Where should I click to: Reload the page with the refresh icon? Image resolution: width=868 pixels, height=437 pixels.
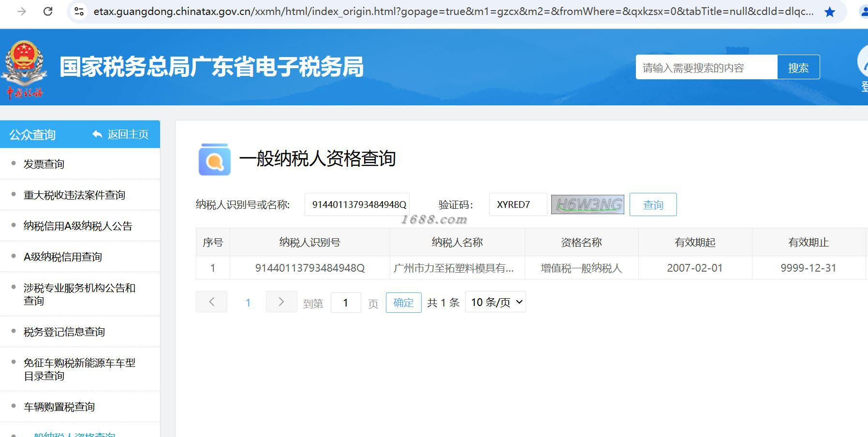(48, 11)
